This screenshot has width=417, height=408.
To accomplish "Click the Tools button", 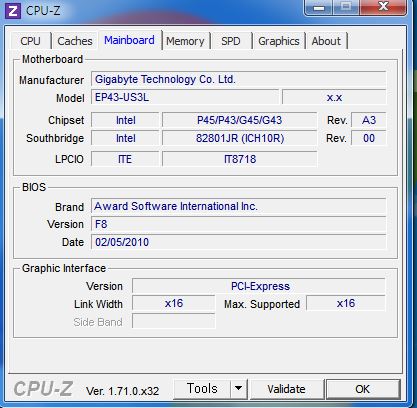I will 202,388.
